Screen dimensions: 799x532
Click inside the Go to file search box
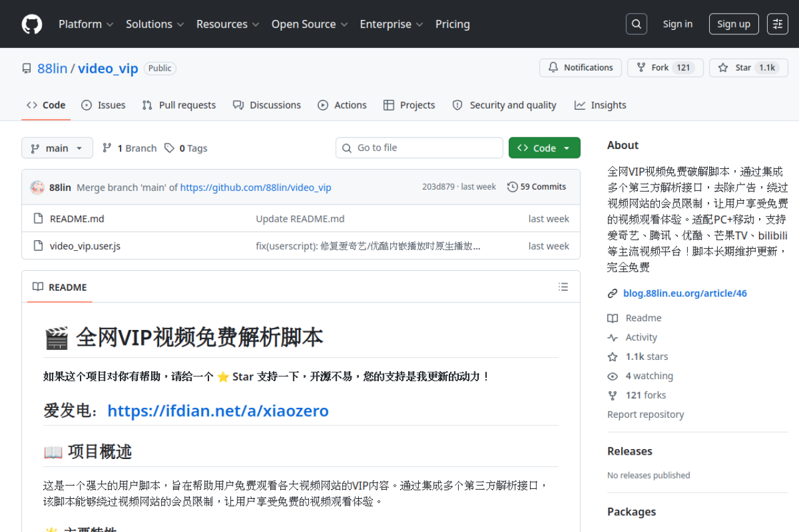[419, 148]
